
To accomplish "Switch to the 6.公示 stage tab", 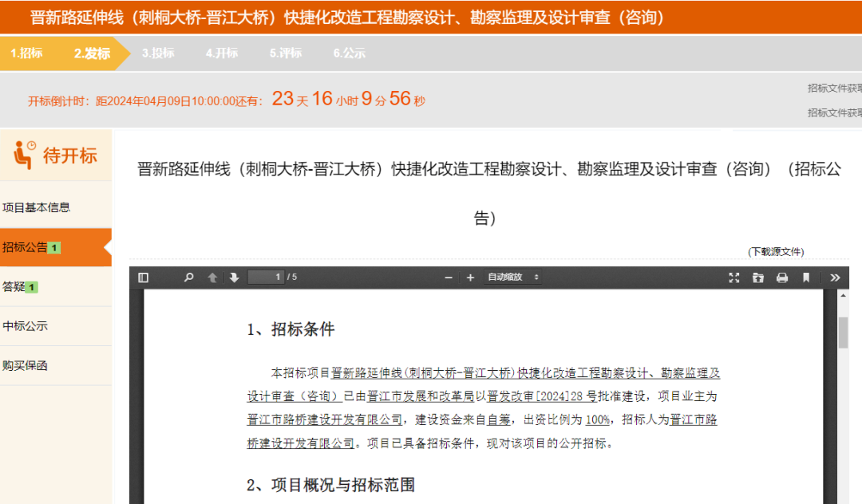I will [x=348, y=54].
